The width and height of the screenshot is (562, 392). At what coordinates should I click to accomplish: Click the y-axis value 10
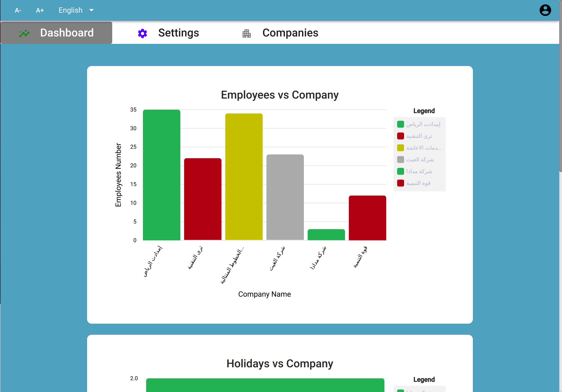coord(133,203)
